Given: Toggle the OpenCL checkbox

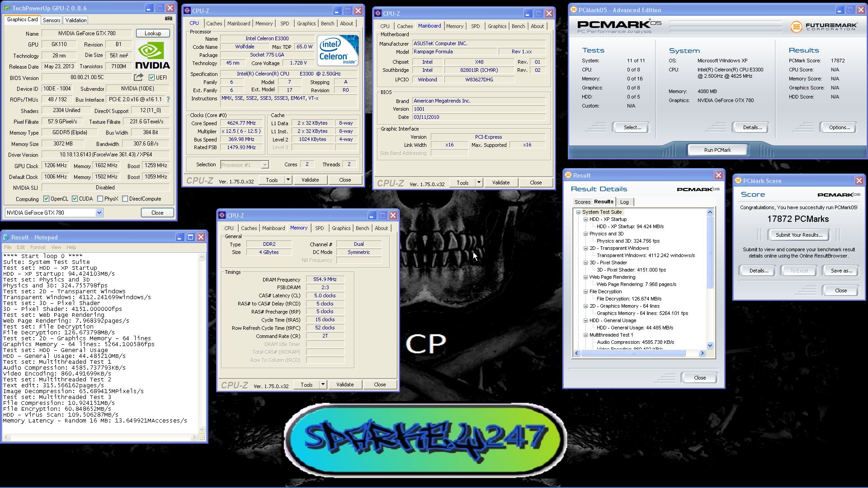Looking at the screenshot, I should click(46, 199).
